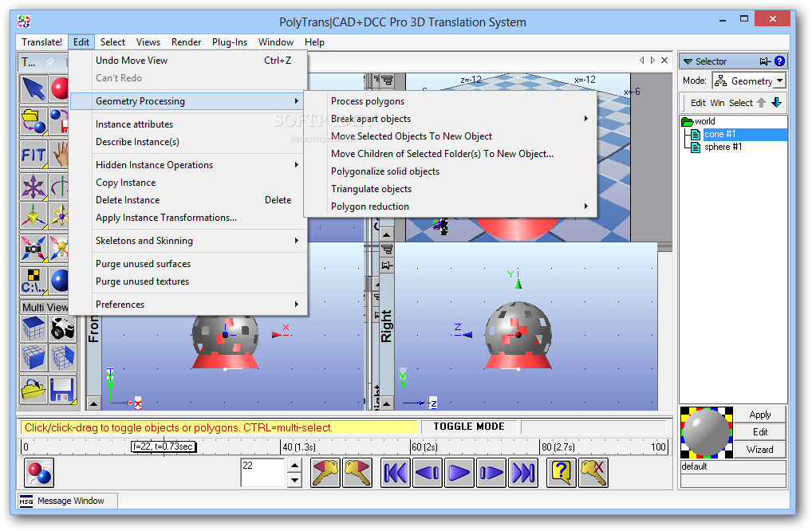This screenshot has width=812, height=531.
Task: Open the red and blue spheres animation icon
Action: [39, 473]
